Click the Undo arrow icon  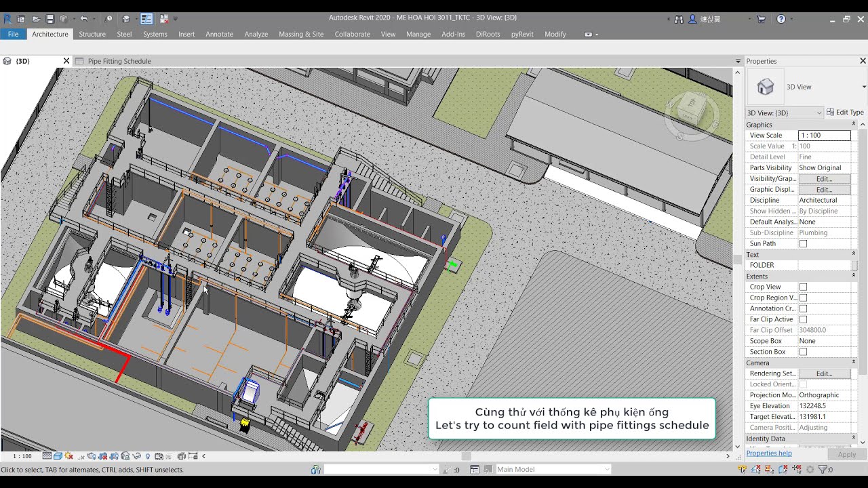click(83, 19)
